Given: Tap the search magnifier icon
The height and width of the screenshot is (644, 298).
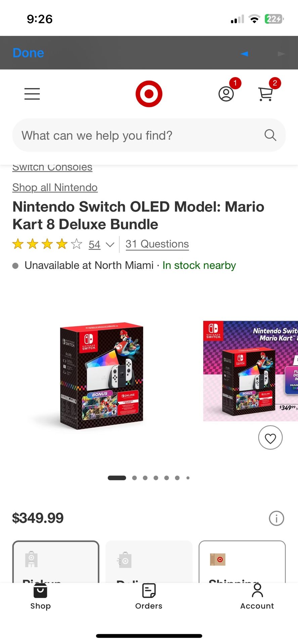Looking at the screenshot, I should pos(270,135).
